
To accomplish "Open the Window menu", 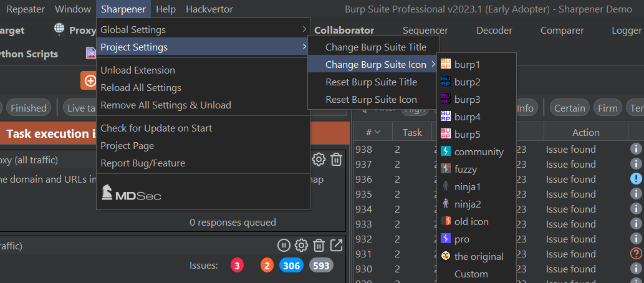I will (73, 9).
